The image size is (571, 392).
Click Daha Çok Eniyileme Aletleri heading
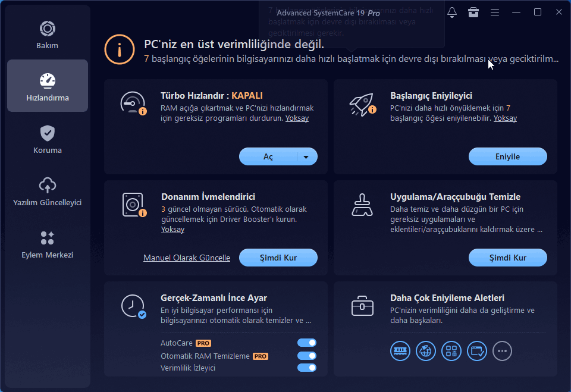tap(447, 297)
